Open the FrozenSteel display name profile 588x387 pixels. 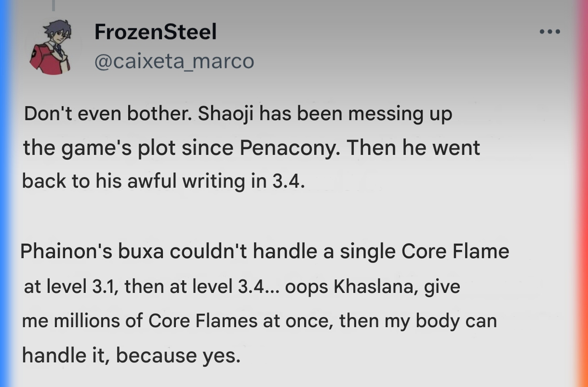click(156, 32)
